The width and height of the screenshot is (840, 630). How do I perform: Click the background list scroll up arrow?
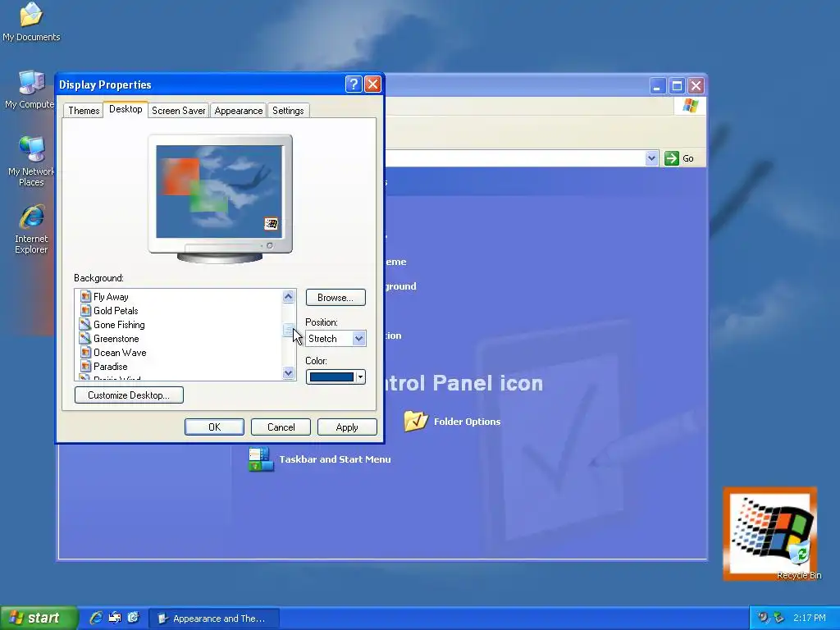[x=288, y=296]
